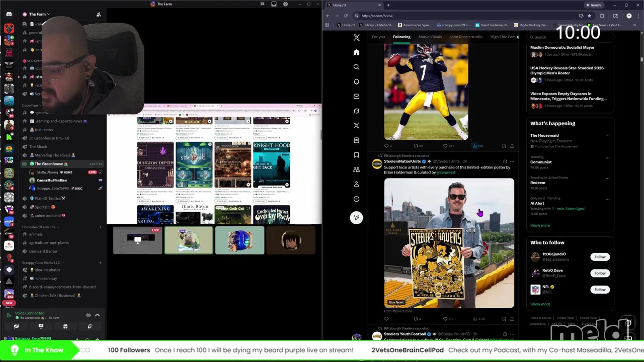This screenshot has height=362, width=644.
Task: Follow ItzAlejandr0 in Who to follow
Action: click(x=600, y=257)
